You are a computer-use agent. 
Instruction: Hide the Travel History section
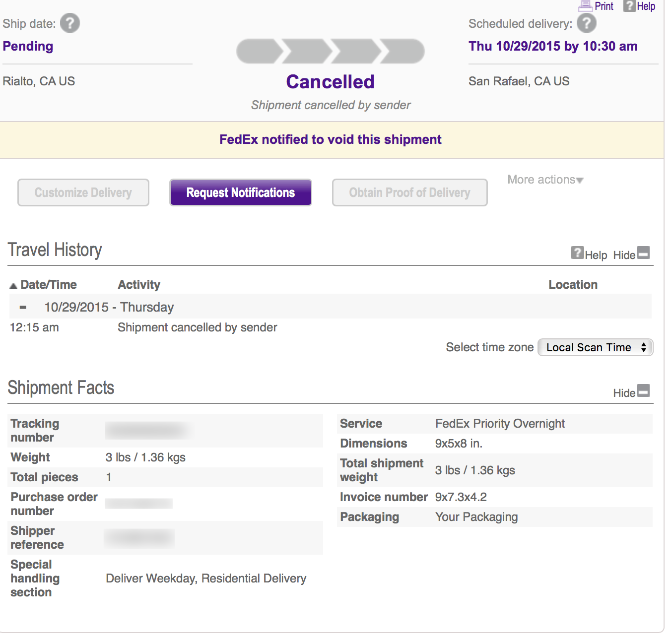tap(631, 254)
